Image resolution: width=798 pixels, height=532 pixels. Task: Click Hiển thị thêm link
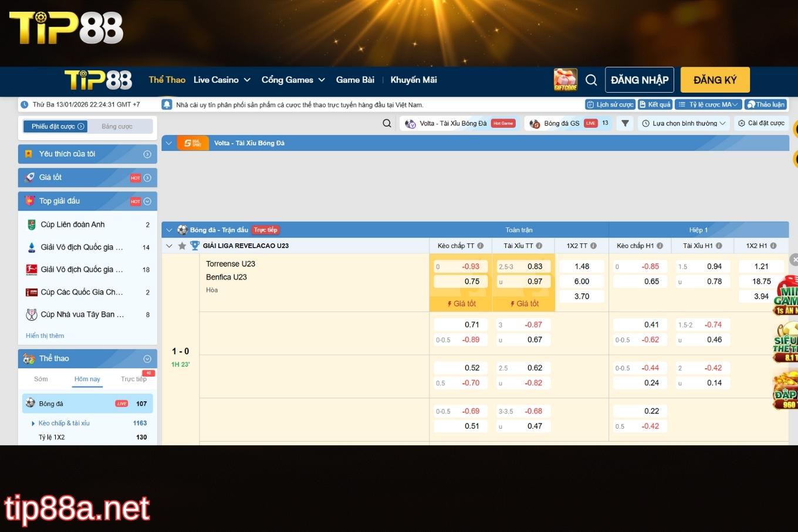(x=45, y=336)
